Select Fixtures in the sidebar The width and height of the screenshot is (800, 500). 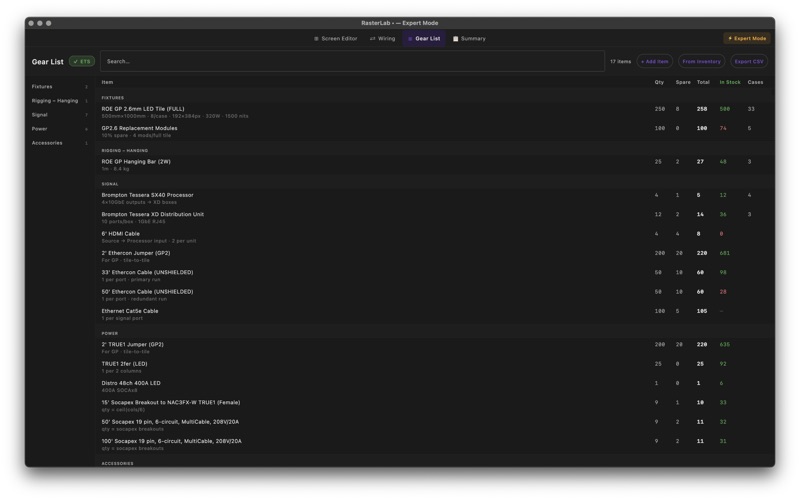point(60,87)
